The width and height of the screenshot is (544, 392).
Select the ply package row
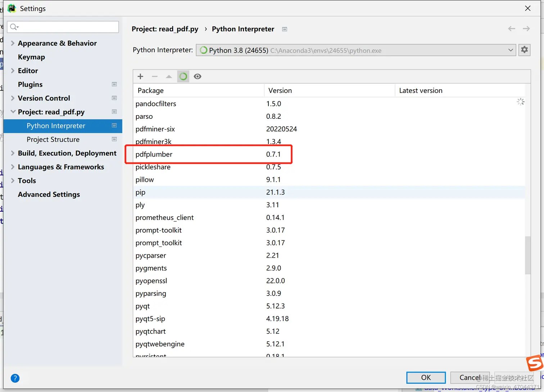[329, 205]
